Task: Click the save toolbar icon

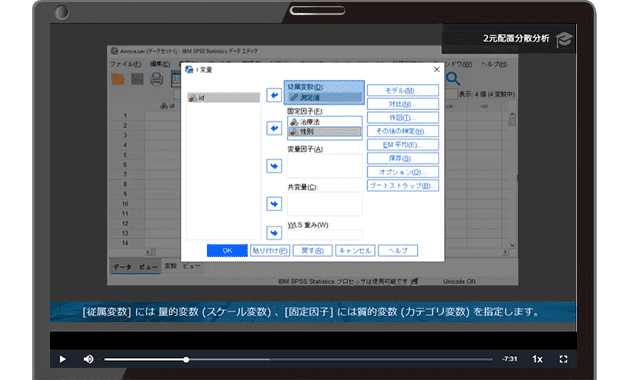Action: [137, 79]
